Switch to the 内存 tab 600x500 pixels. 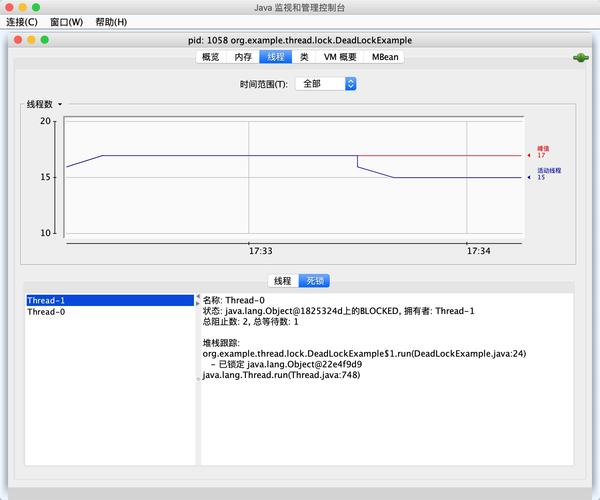pos(243,57)
